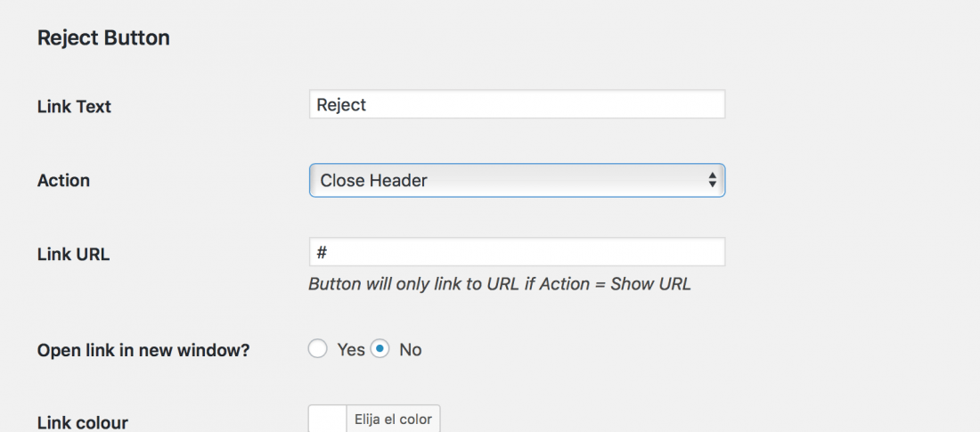Click the Link URL label
The width and height of the screenshot is (980, 432).
pyautogui.click(x=74, y=255)
